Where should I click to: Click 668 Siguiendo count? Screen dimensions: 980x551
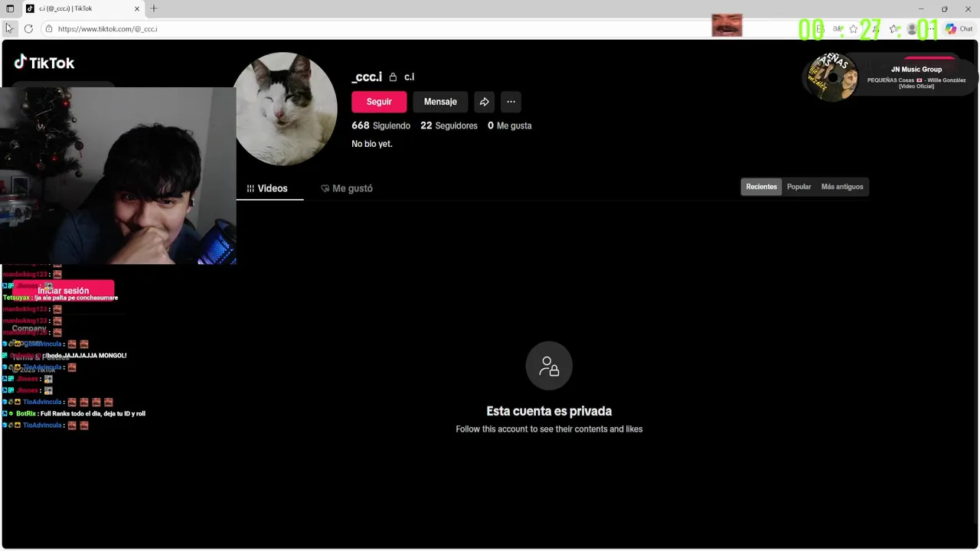click(x=381, y=126)
